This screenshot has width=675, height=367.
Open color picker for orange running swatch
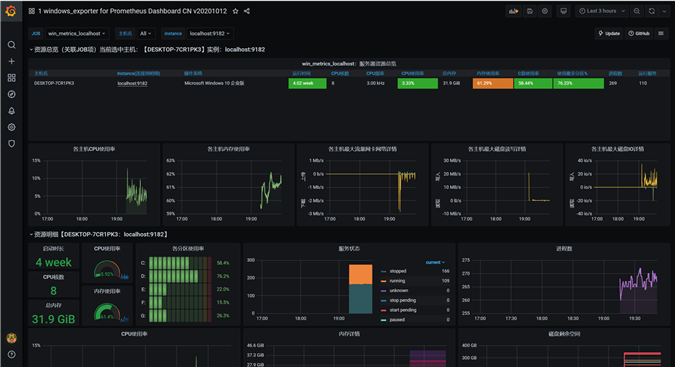[384, 281]
